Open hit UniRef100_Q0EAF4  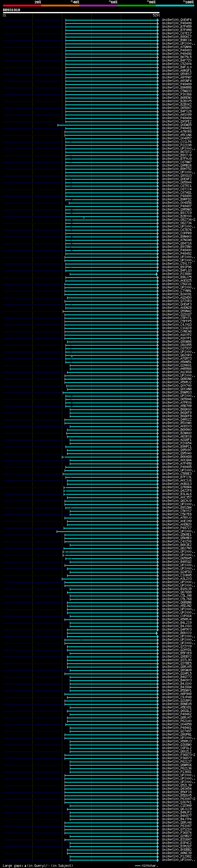pyautogui.click(x=176, y=20)
